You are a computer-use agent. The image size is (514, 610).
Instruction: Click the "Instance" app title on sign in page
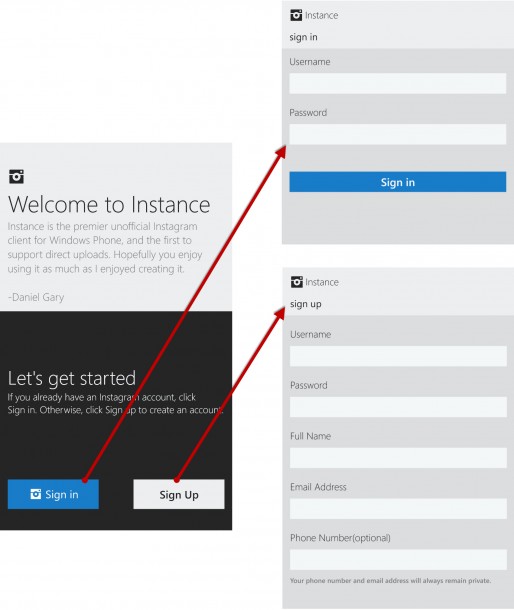pos(321,16)
